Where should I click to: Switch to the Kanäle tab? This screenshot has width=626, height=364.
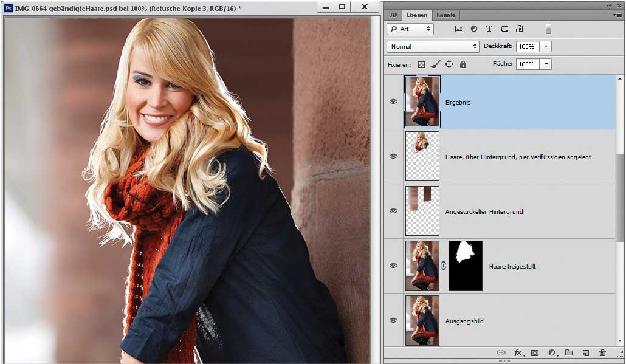(x=446, y=15)
